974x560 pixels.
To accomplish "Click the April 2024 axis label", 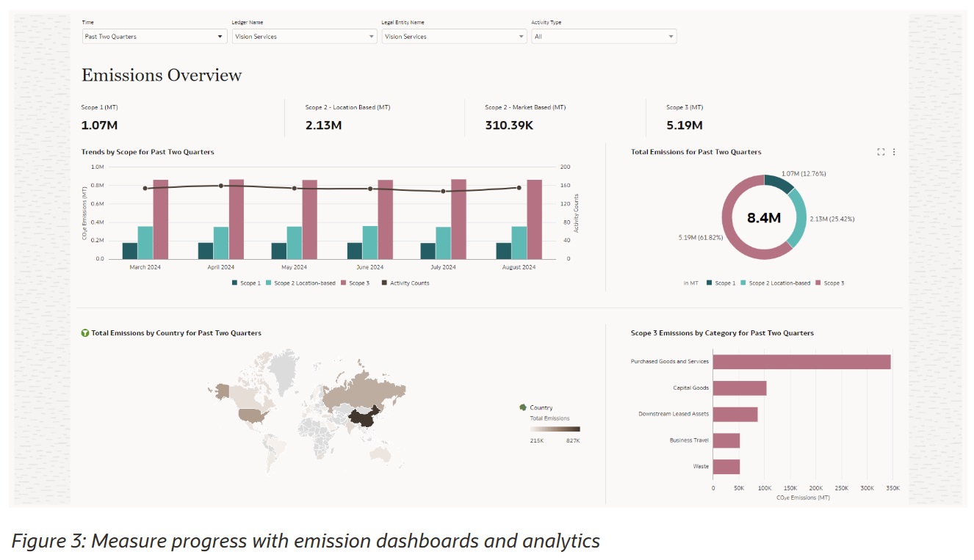I will click(x=221, y=267).
